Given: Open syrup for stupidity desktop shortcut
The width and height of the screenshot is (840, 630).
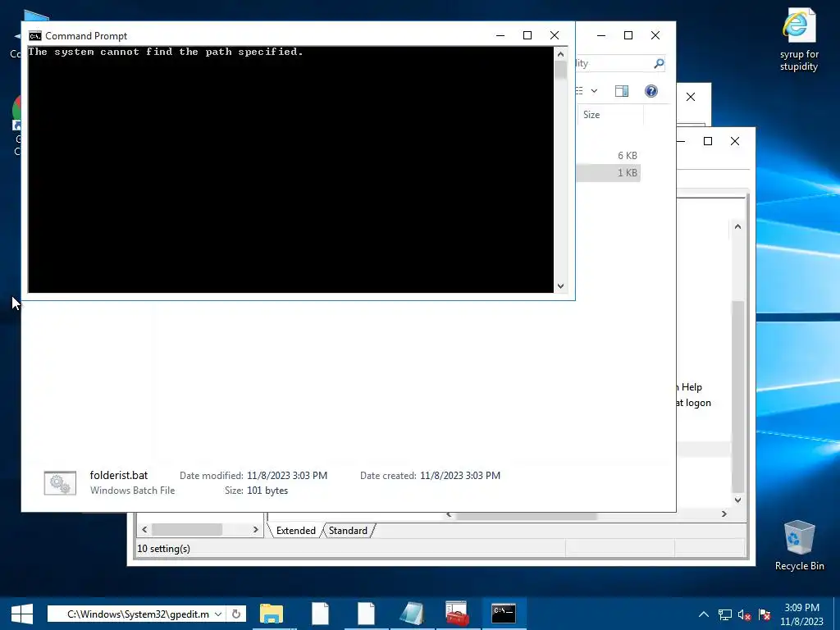Looking at the screenshot, I should click(x=799, y=39).
